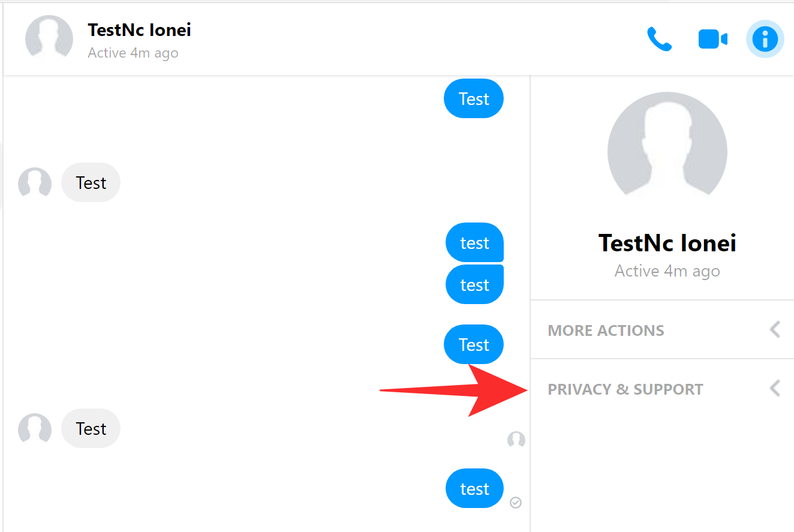Click the bold TestNc Ionei name in the info panel
The width and height of the screenshot is (794, 532).
coord(667,243)
